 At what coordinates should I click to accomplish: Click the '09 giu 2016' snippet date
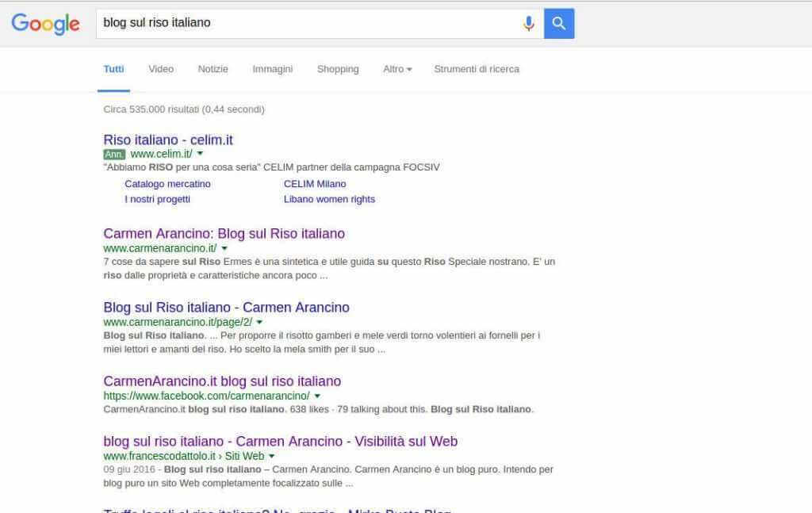coord(129,469)
